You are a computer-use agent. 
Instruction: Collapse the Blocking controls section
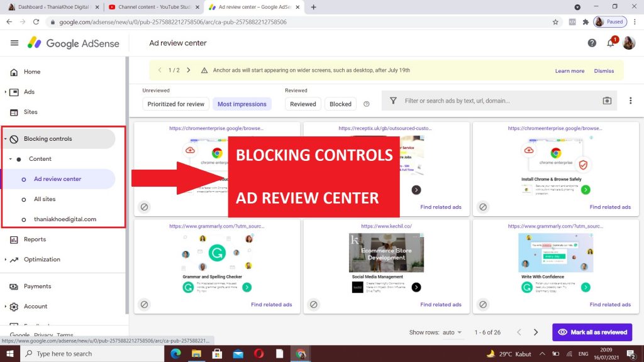[6, 139]
